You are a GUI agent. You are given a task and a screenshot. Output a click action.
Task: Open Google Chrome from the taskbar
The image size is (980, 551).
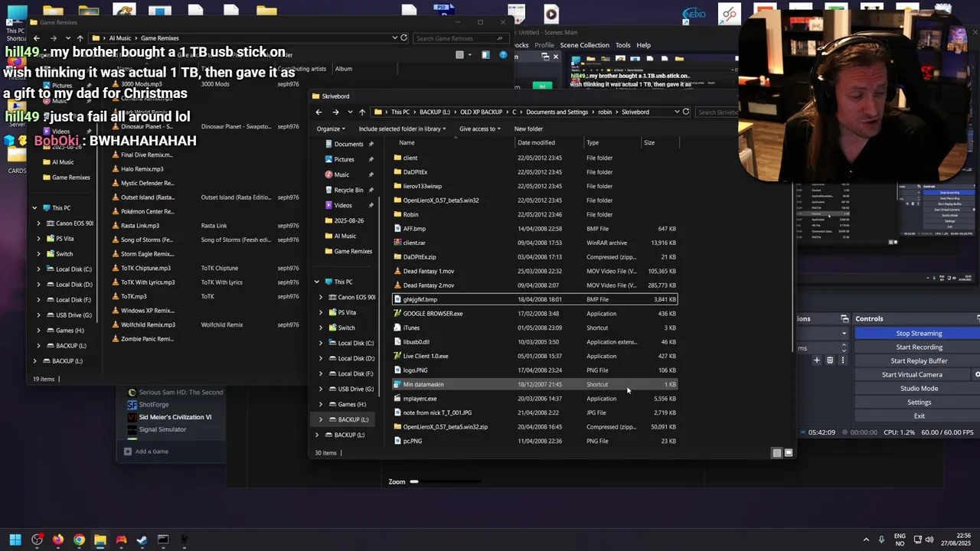79,540
